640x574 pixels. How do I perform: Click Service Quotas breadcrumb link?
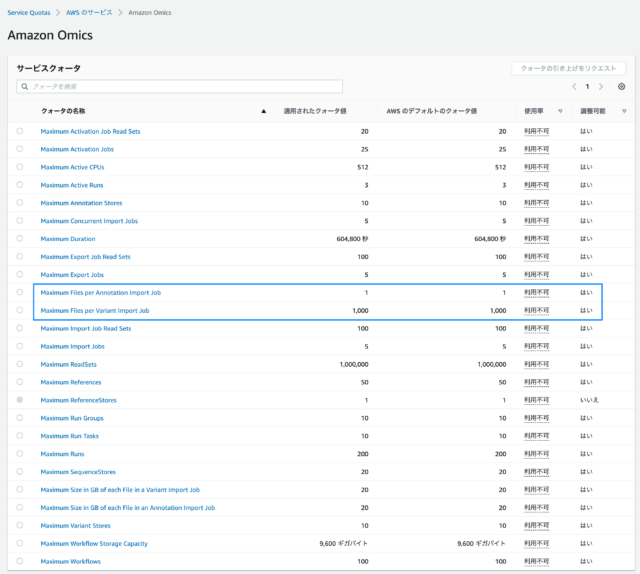[29, 13]
